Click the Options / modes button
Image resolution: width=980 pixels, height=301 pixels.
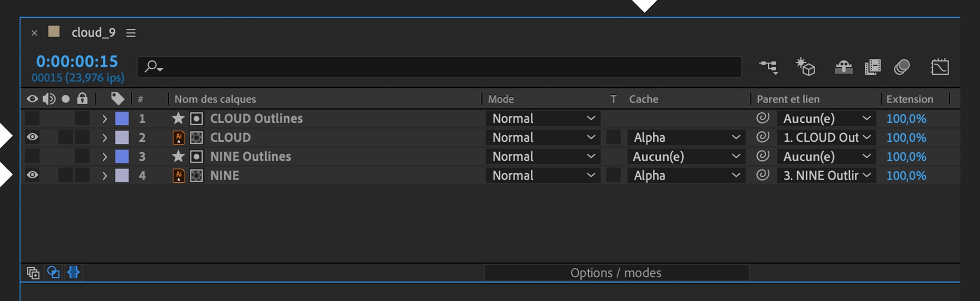pyautogui.click(x=616, y=273)
